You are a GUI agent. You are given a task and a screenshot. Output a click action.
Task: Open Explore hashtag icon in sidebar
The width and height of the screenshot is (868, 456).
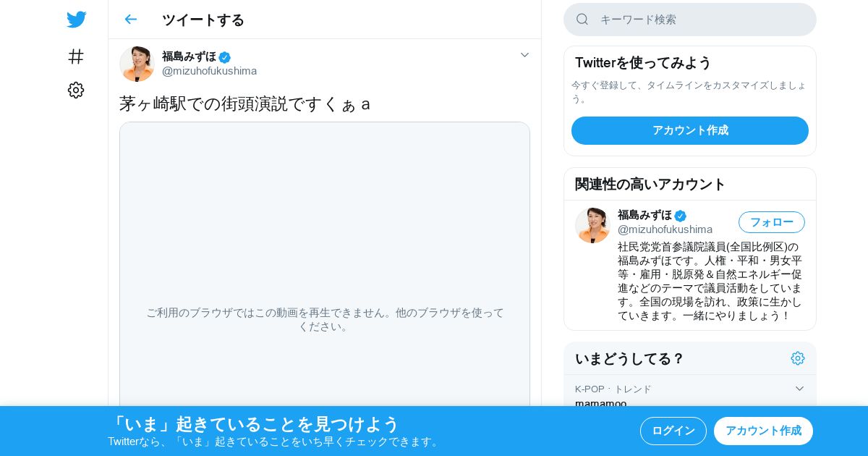click(76, 56)
